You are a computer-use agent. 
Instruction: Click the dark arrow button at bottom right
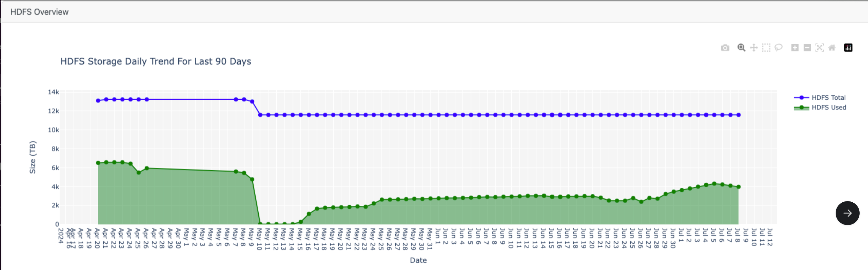pos(847,213)
